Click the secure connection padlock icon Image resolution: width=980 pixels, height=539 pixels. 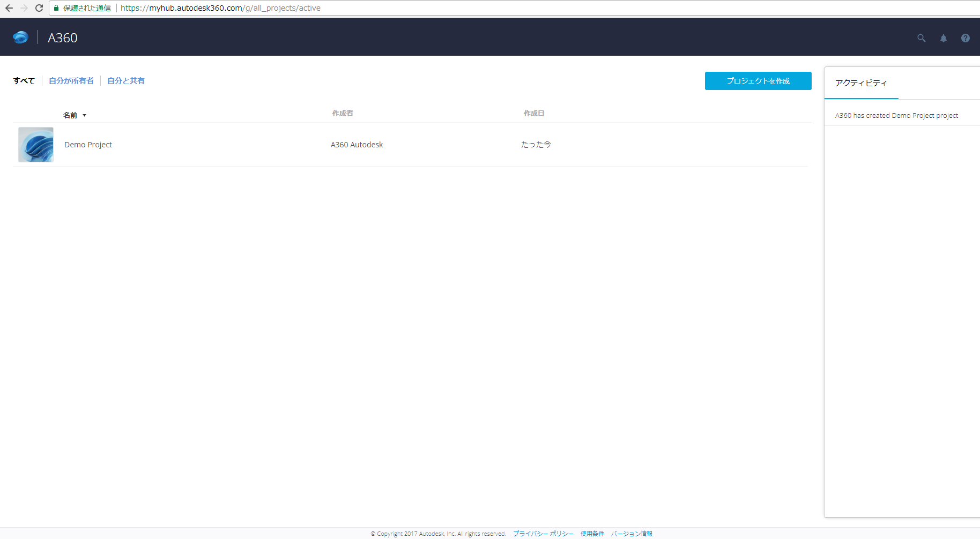pyautogui.click(x=56, y=8)
